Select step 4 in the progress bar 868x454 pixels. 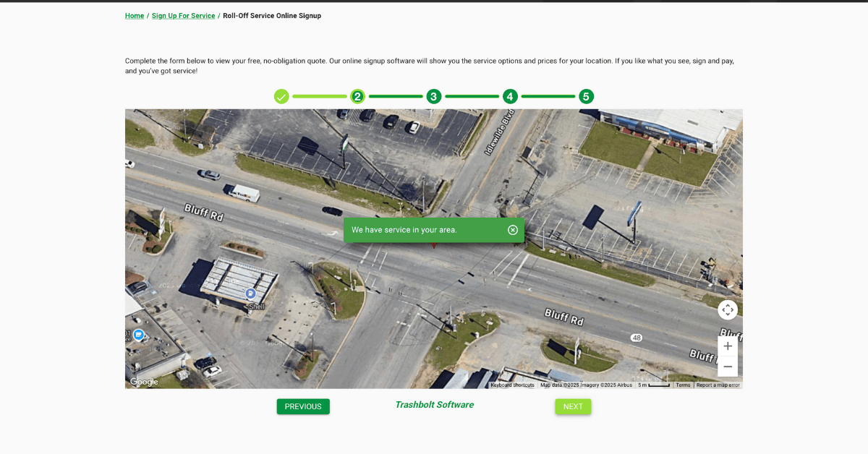click(510, 95)
